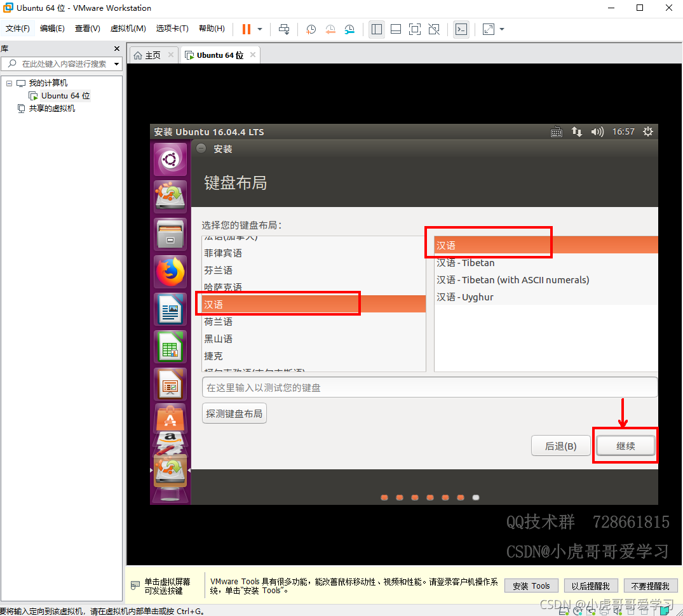Open the console view icon

pyautogui.click(x=461, y=29)
